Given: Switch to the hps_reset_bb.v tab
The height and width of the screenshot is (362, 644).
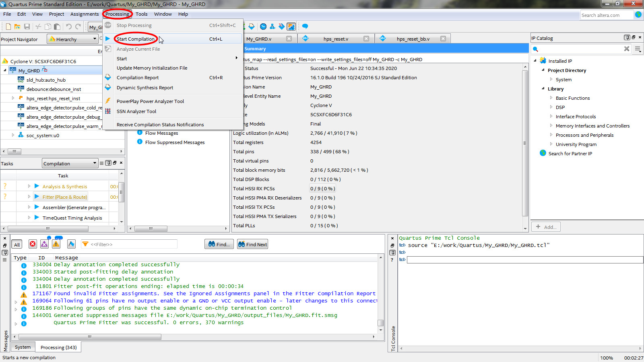Looking at the screenshot, I should pos(413,39).
